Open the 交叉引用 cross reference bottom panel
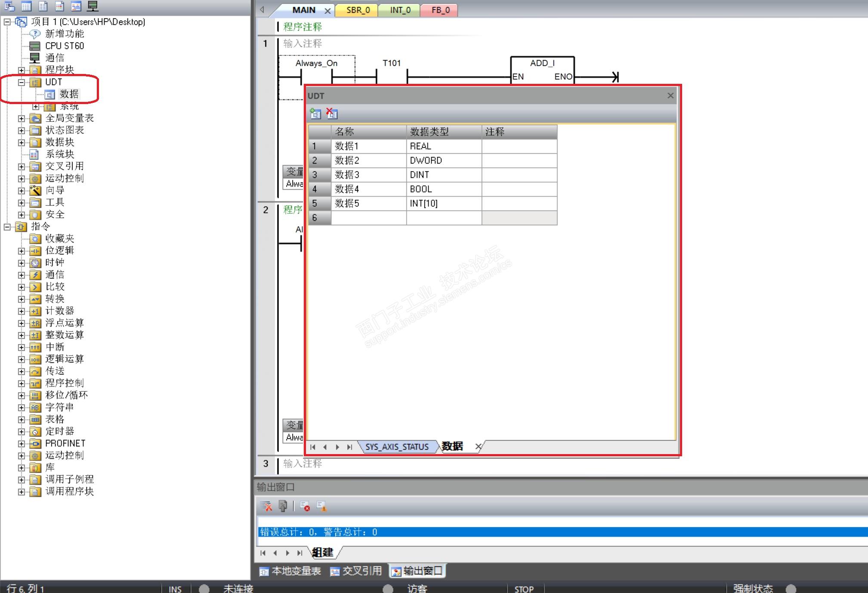Screen dimensions: 868x593 356,571
